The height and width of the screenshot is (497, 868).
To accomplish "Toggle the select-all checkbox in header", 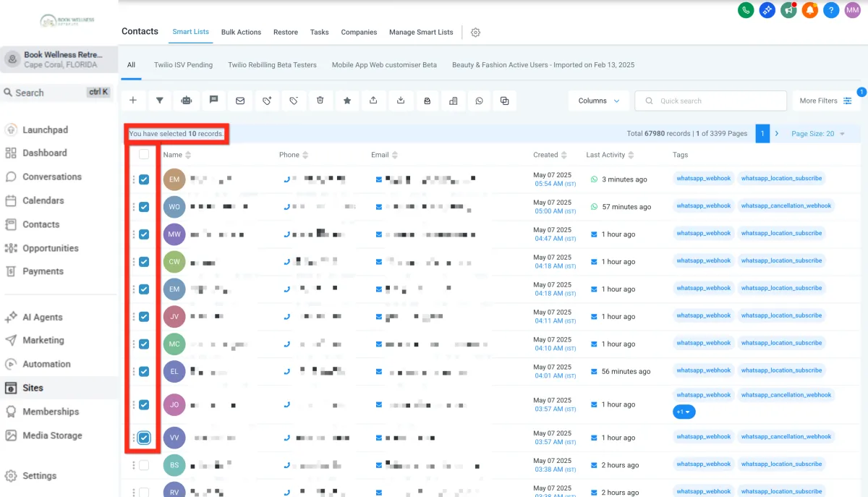I will 144,154.
